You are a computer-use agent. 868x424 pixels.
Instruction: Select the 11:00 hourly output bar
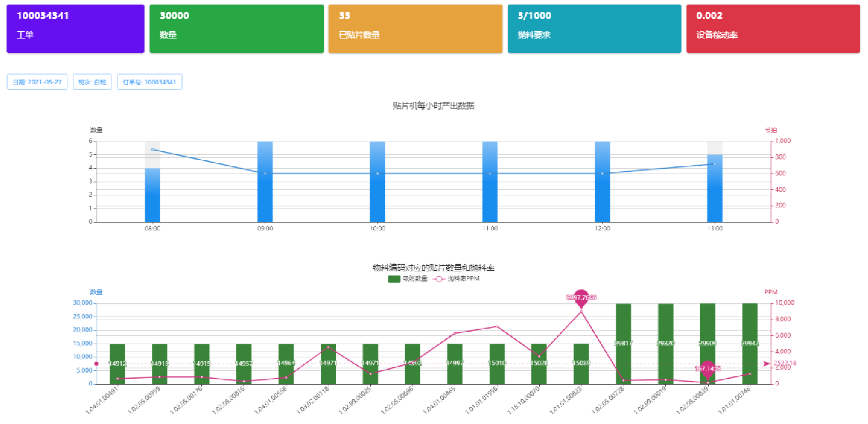[490, 182]
